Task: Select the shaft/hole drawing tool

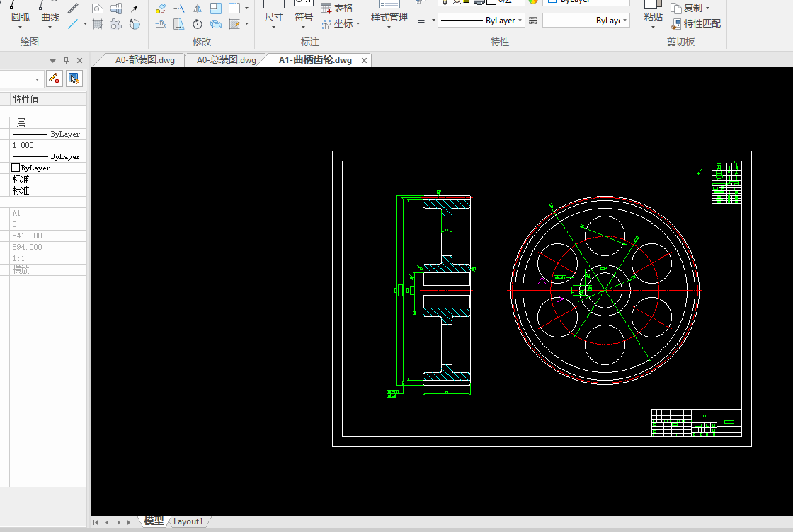Action: pyautogui.click(x=116, y=8)
